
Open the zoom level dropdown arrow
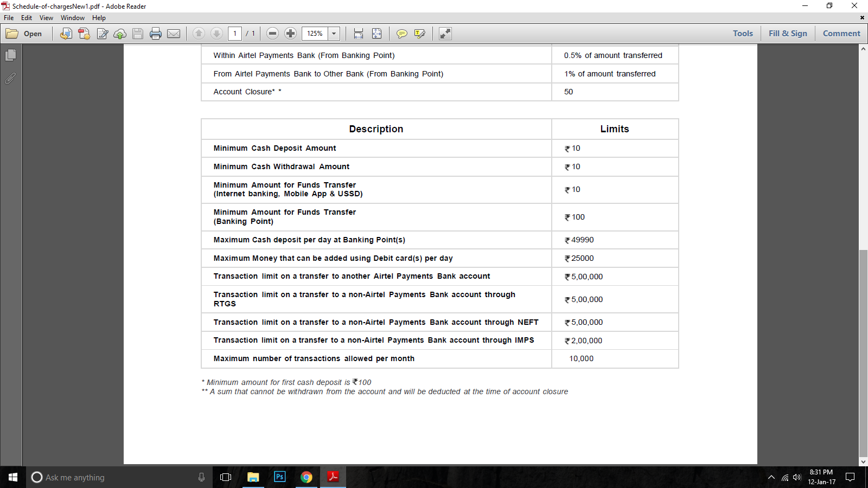(334, 34)
